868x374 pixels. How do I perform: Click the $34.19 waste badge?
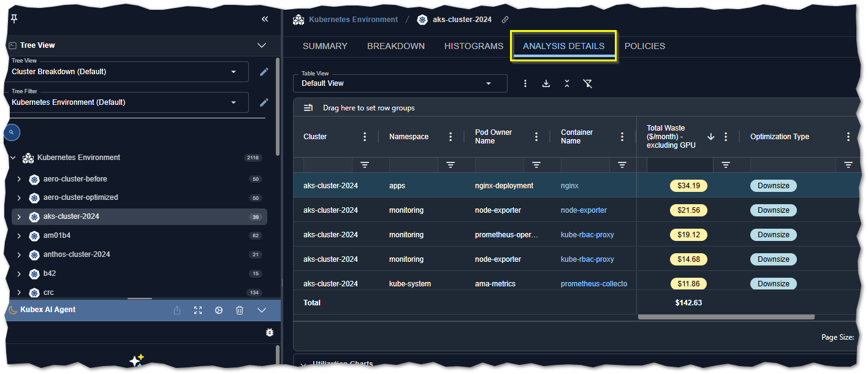[x=688, y=185]
